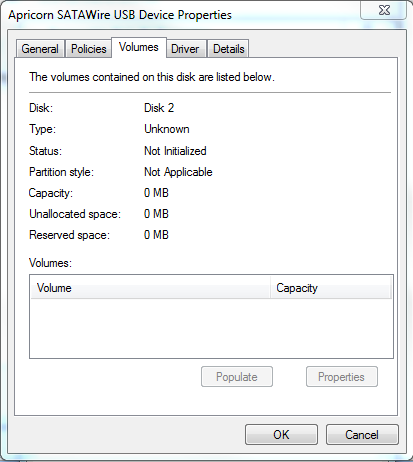The height and width of the screenshot is (462, 413).
Task: Click the Populate button
Action: (x=237, y=377)
